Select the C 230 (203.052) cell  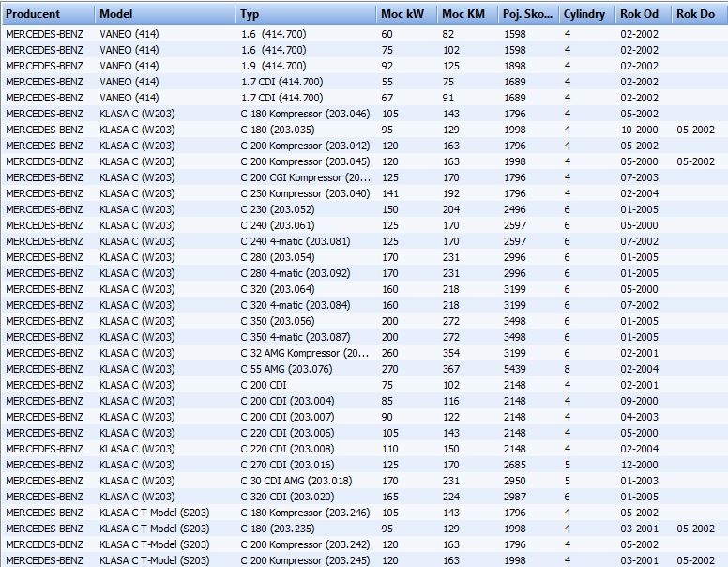[x=277, y=209]
